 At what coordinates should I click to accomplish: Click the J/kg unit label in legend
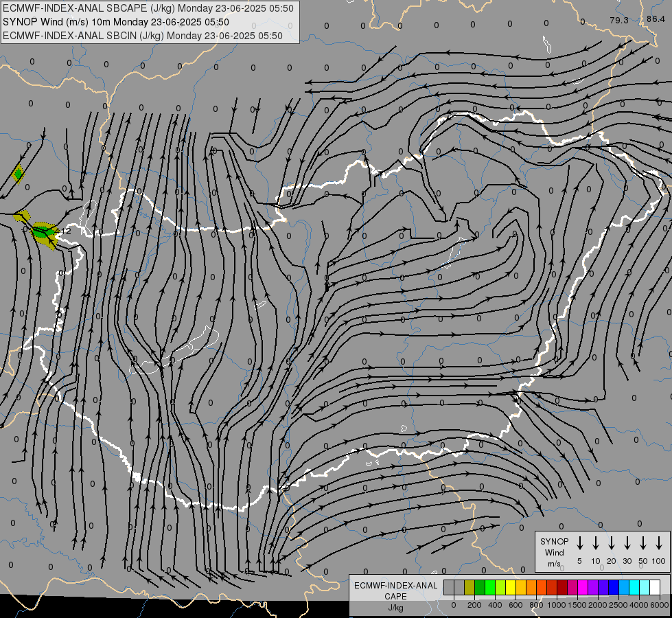[395, 608]
